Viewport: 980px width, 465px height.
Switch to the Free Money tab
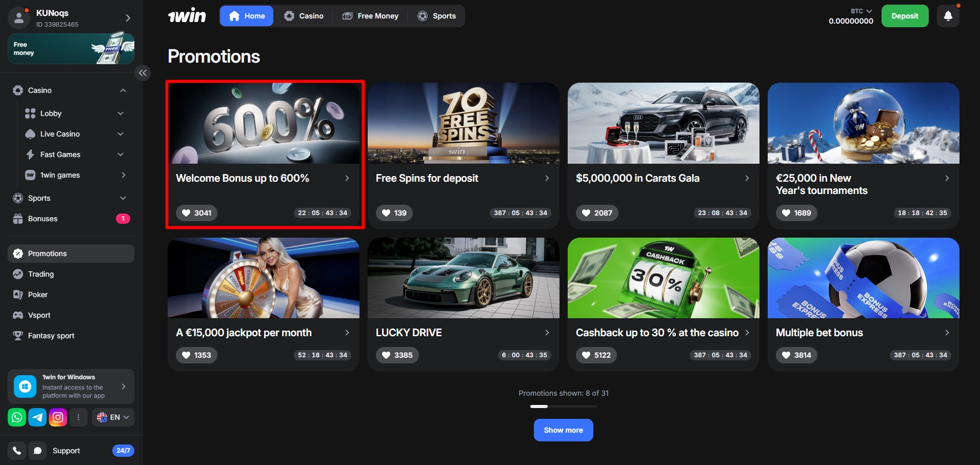point(370,16)
